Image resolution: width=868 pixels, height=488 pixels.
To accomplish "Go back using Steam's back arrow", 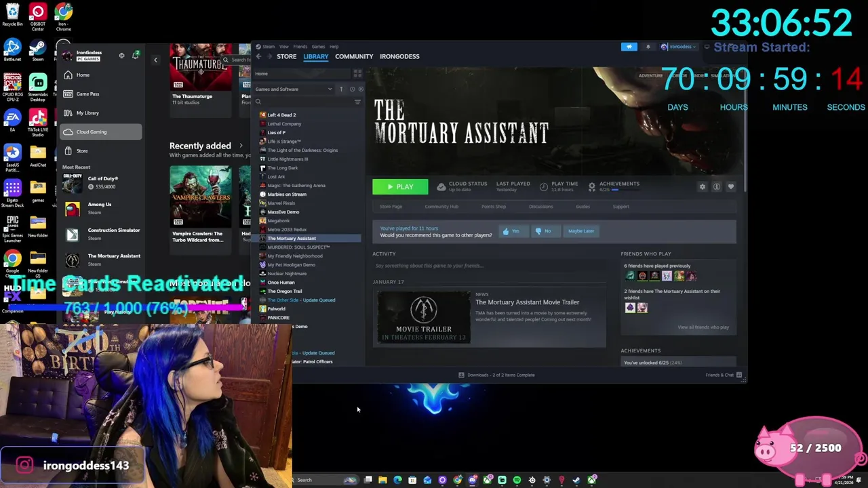I will pos(258,56).
